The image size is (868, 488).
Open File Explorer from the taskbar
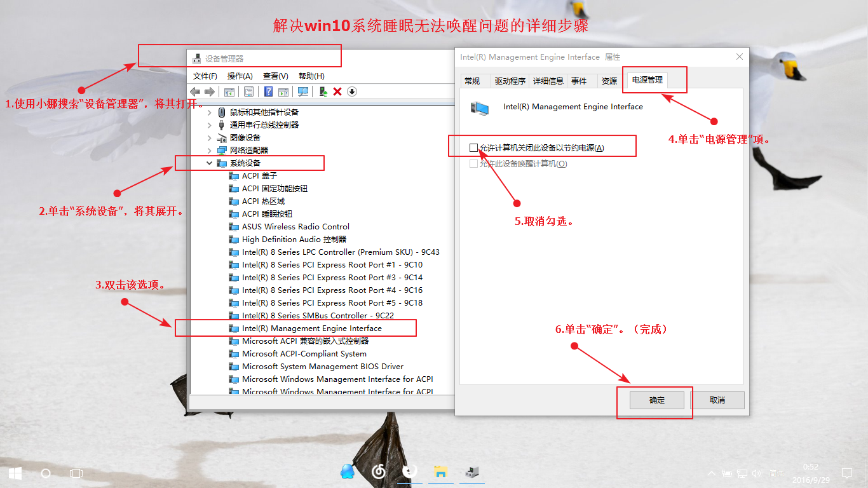click(440, 471)
